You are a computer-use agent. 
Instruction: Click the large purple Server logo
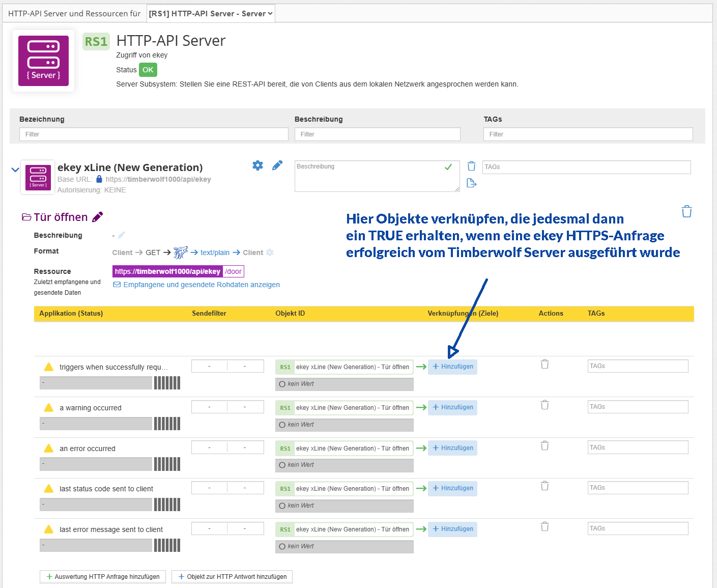point(44,61)
